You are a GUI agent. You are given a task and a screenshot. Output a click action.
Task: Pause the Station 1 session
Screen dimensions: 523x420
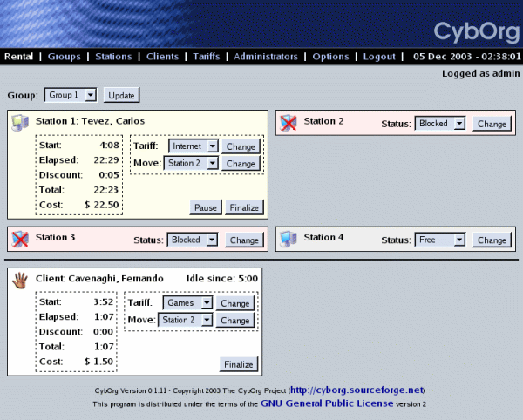point(205,207)
